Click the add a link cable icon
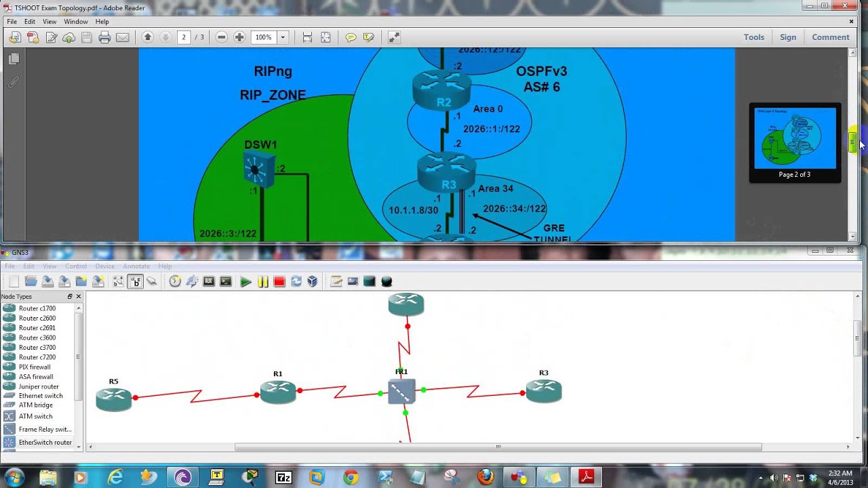Screen dimensions: 868x488 (x=152, y=281)
